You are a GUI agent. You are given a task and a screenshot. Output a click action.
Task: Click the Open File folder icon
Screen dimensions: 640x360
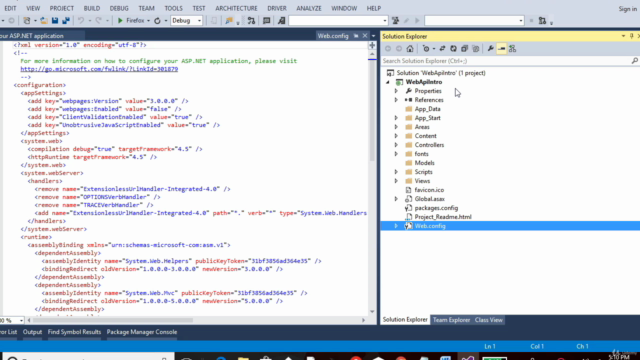pyautogui.click(x=44, y=20)
